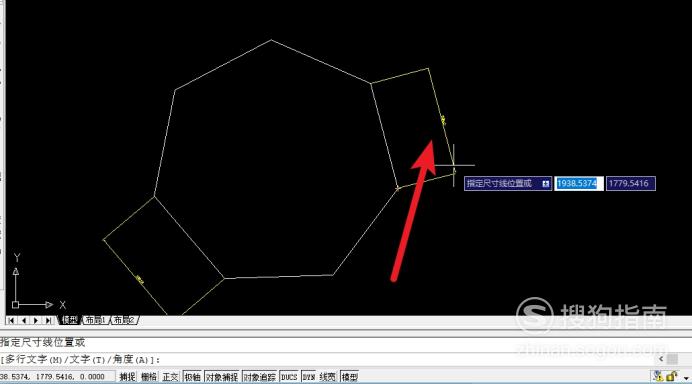Viewport: 692px width, 384px height.
Task: Click the 1938.5374 dynamic input field
Action: click(x=579, y=183)
